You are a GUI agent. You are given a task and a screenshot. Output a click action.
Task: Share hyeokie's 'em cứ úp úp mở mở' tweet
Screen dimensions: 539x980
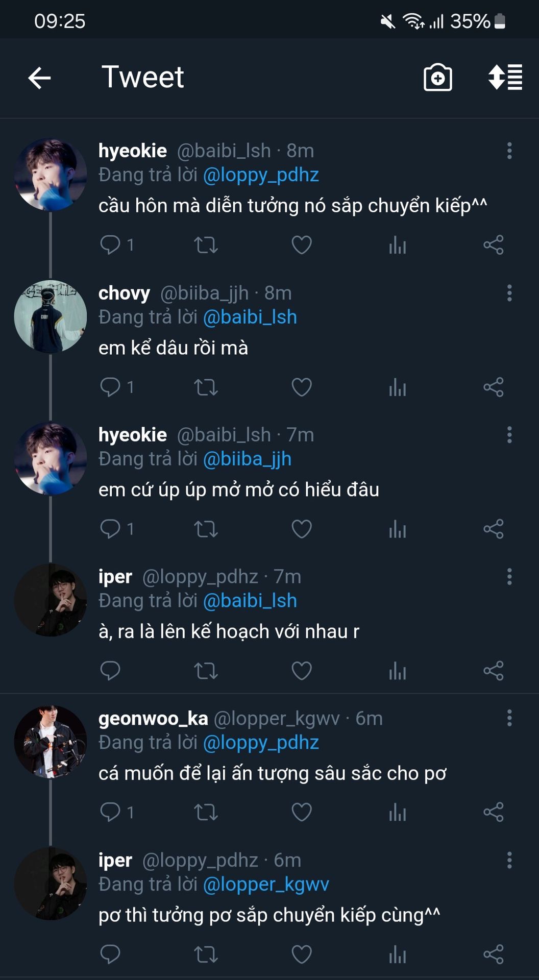[x=493, y=529]
